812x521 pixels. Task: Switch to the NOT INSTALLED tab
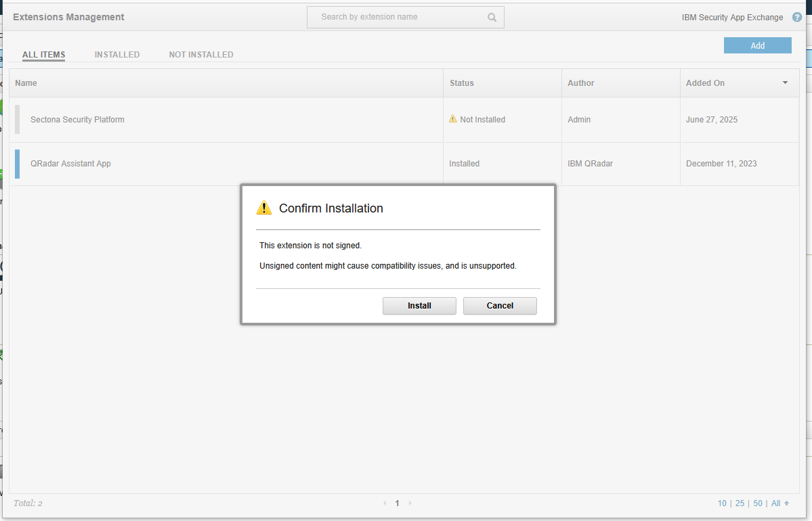point(201,55)
